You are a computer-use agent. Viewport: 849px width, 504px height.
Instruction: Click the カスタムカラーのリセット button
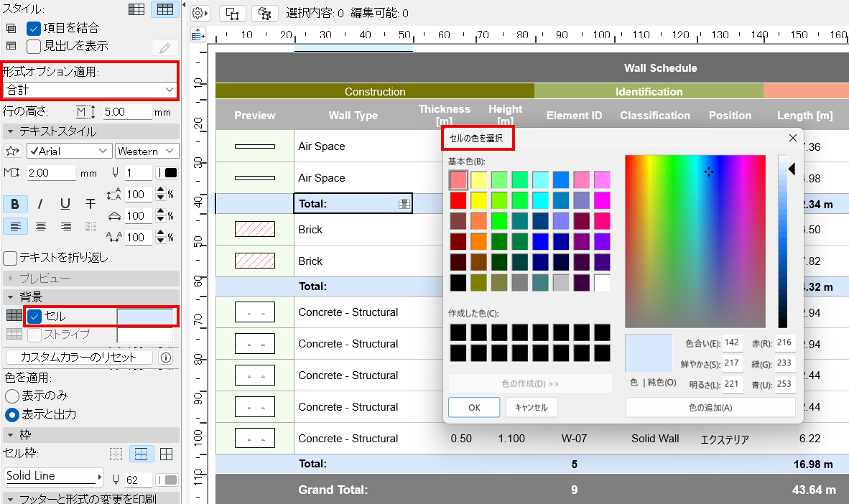point(80,358)
